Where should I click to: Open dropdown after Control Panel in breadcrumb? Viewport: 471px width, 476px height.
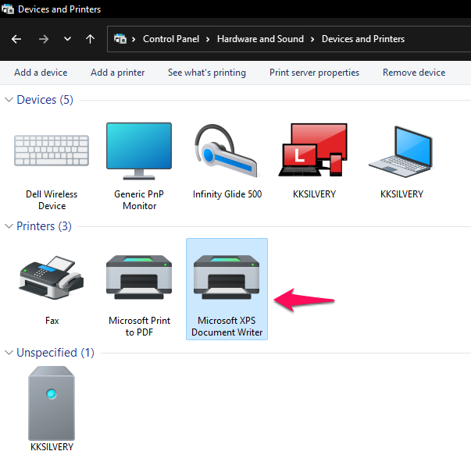[x=208, y=39]
